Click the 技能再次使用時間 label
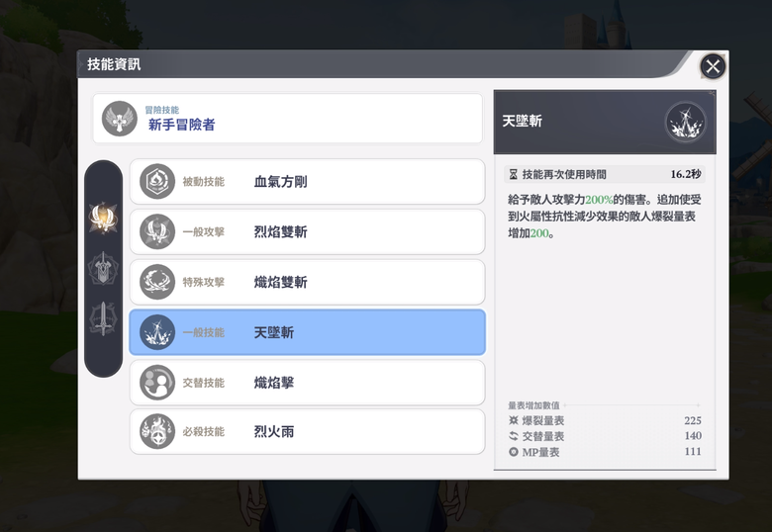This screenshot has height=532, width=772. [564, 174]
